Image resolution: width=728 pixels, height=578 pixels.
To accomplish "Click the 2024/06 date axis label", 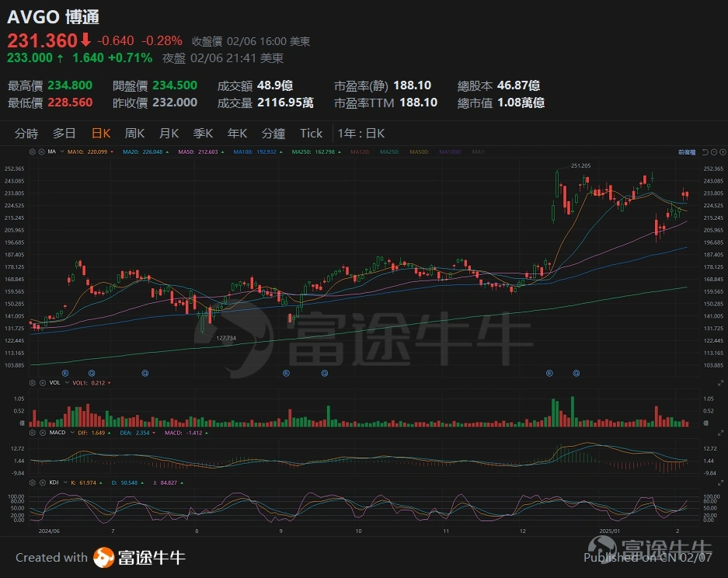I will (49, 531).
